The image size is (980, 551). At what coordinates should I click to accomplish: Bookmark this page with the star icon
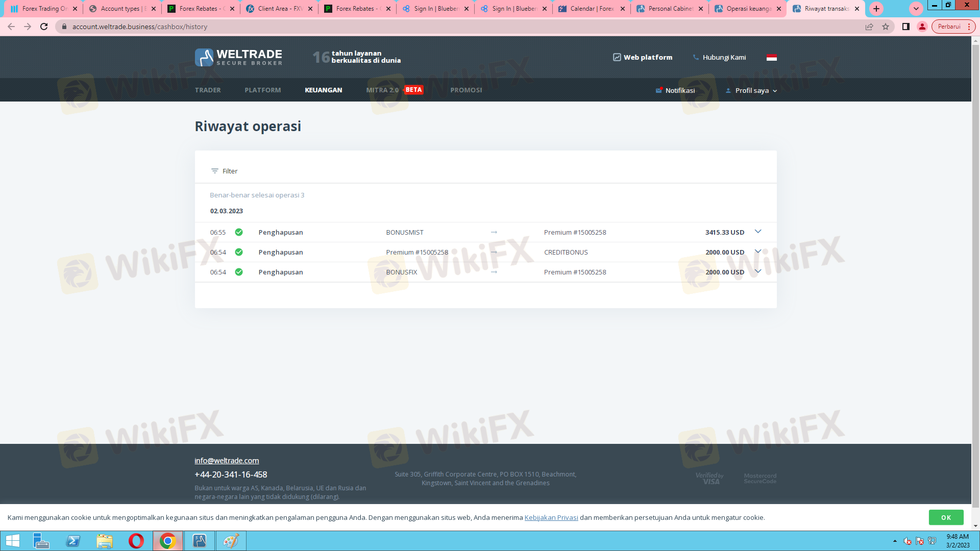click(886, 27)
